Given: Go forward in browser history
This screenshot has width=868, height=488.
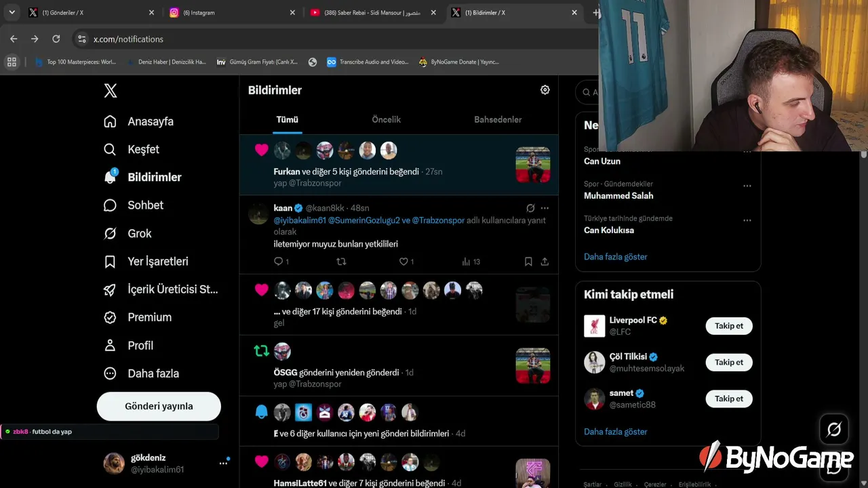Looking at the screenshot, I should 35,39.
